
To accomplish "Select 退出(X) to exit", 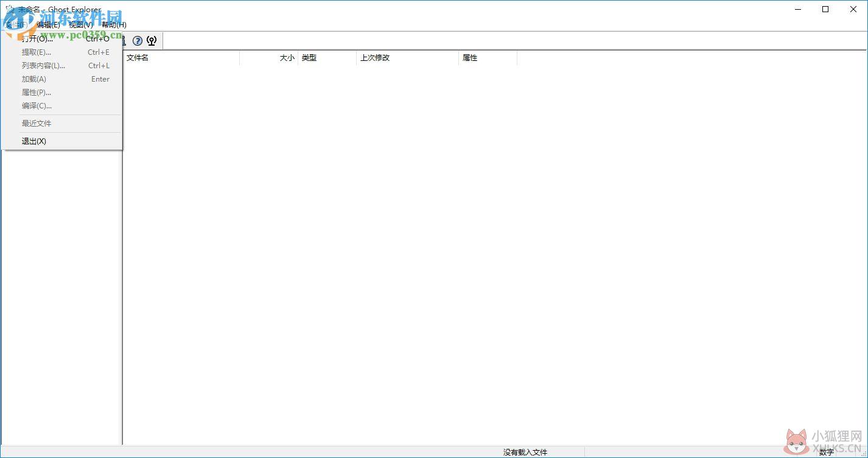I will 62,141.
